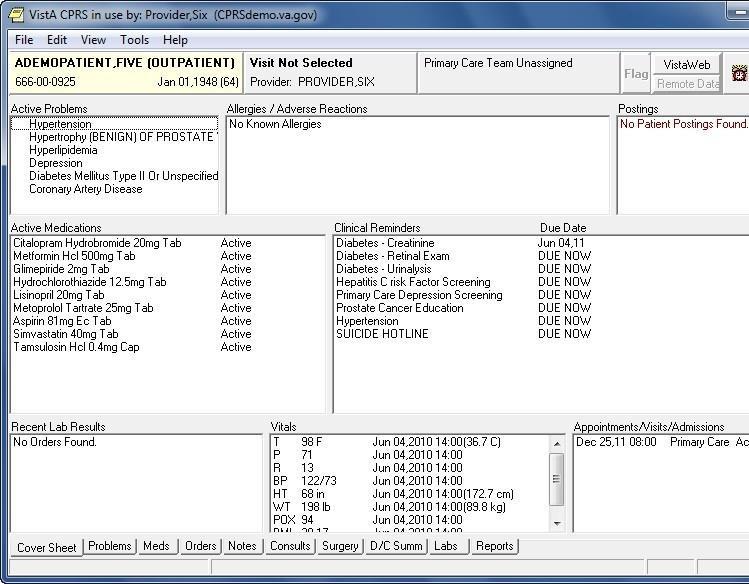Select Tamsulosin Hcl 0.4mg Cap medication
The width and height of the screenshot is (749, 584).
tap(167, 347)
